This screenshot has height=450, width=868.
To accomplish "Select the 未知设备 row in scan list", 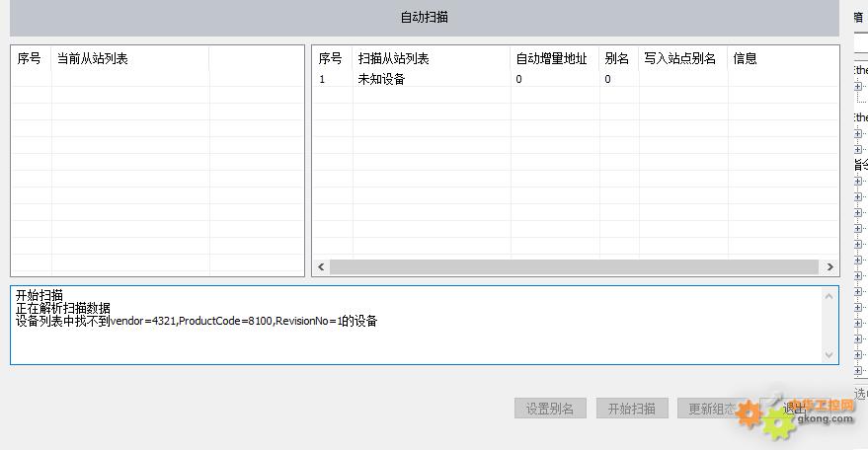I will click(381, 79).
